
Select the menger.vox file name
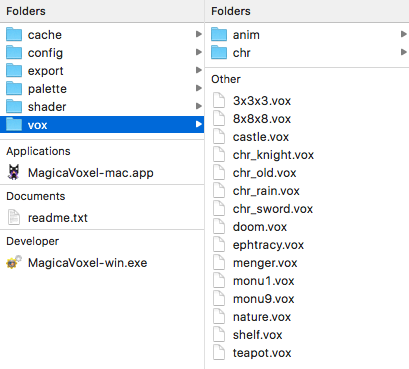tap(265, 263)
